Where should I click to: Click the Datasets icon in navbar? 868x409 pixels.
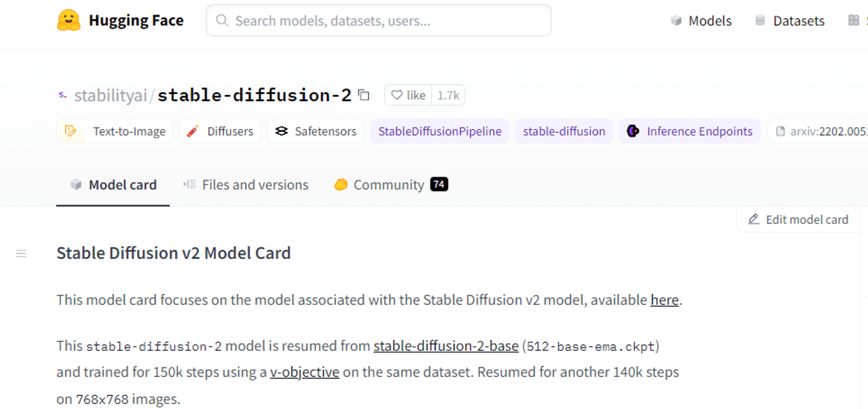click(x=759, y=20)
